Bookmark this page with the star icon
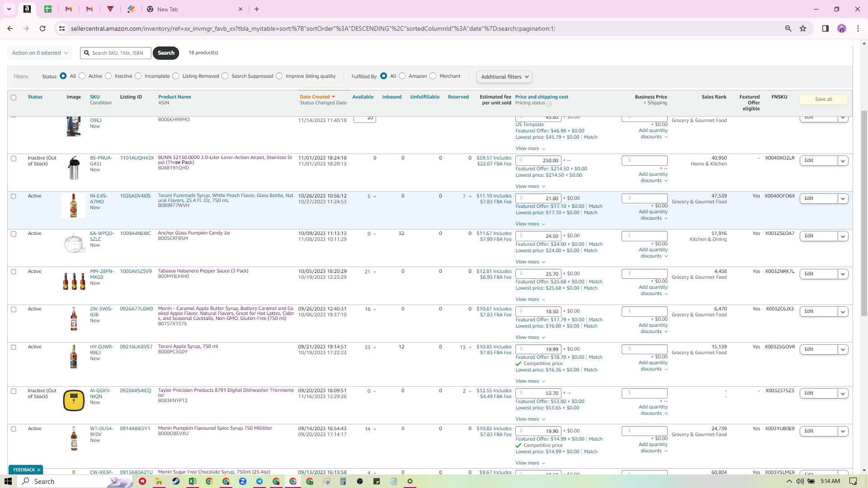The height and width of the screenshot is (488, 868). [x=803, y=28]
